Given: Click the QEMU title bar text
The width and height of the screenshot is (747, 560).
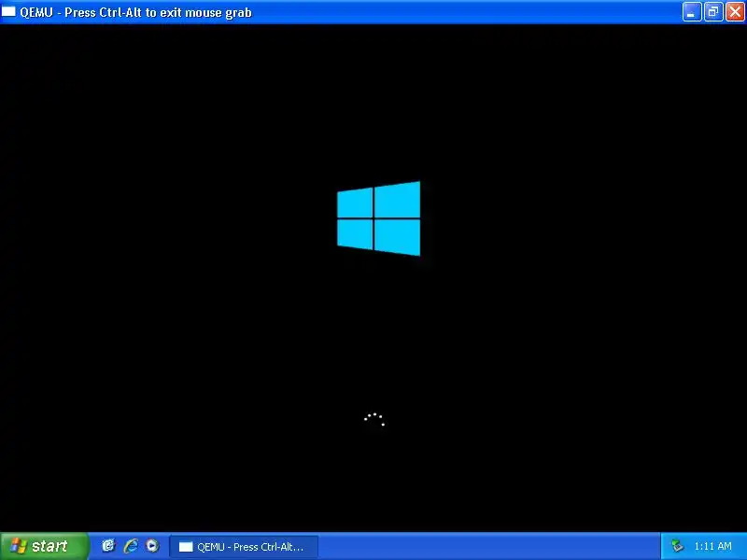Looking at the screenshot, I should pyautogui.click(x=135, y=12).
